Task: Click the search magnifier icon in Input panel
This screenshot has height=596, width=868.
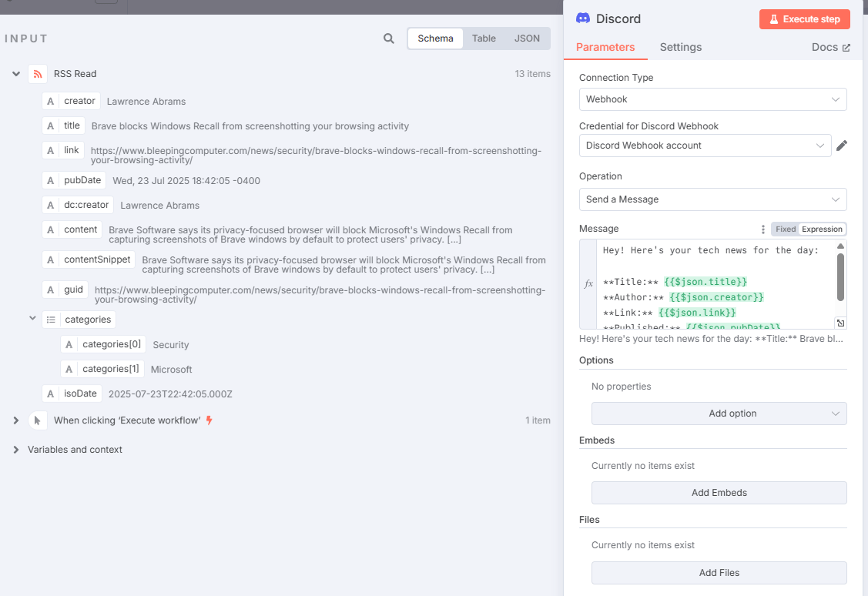Action: 389,39
